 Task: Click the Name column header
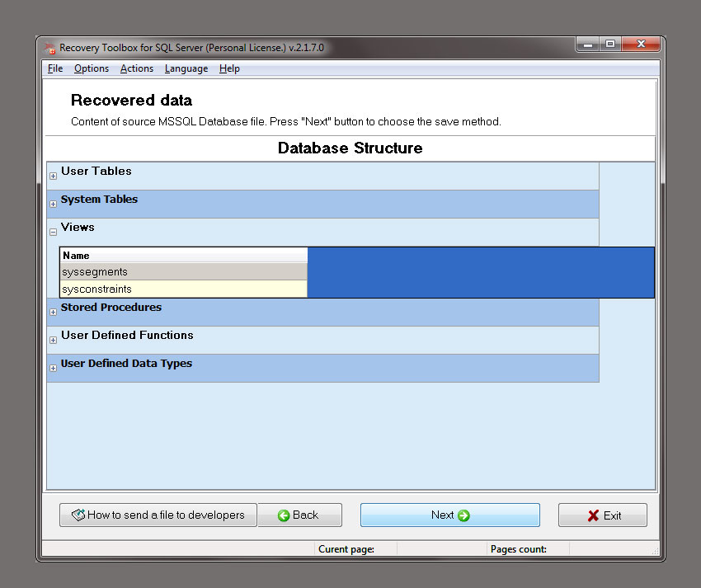tap(184, 256)
